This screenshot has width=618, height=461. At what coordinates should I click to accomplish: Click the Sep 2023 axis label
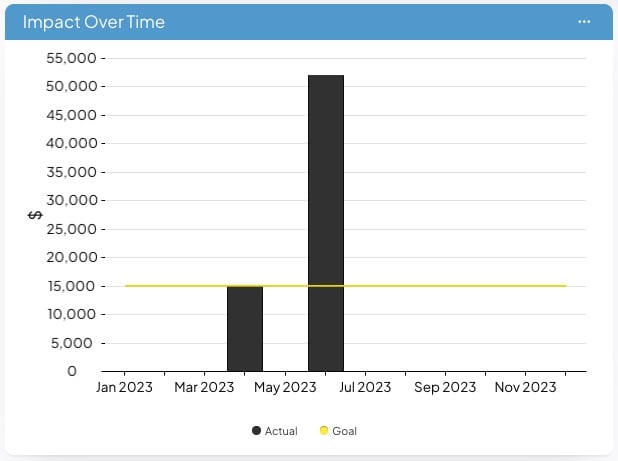pos(445,387)
